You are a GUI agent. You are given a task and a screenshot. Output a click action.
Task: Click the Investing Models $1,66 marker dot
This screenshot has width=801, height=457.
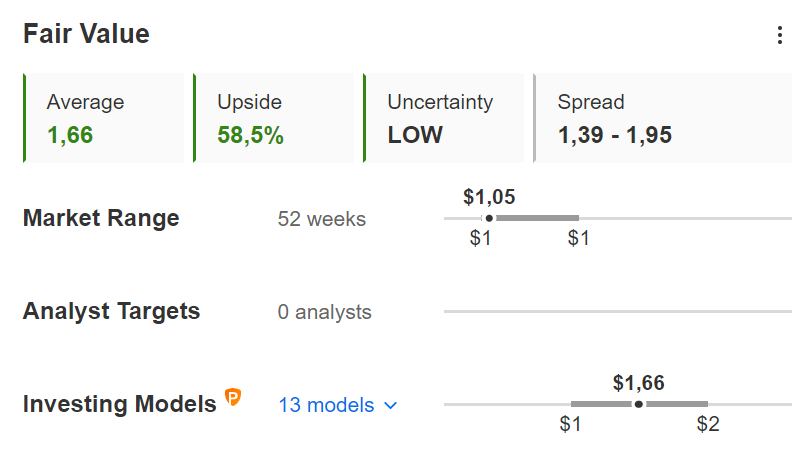click(x=639, y=404)
